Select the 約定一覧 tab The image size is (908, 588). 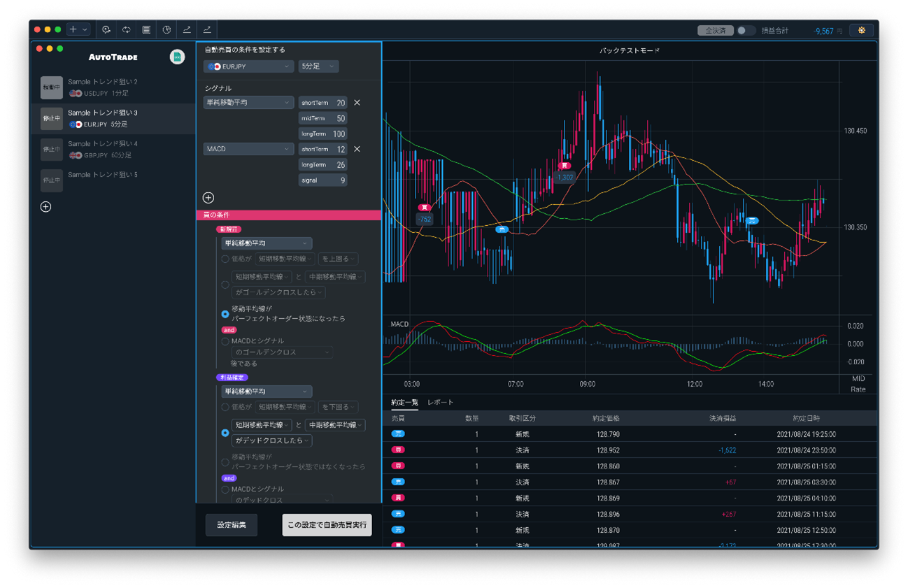[404, 403]
